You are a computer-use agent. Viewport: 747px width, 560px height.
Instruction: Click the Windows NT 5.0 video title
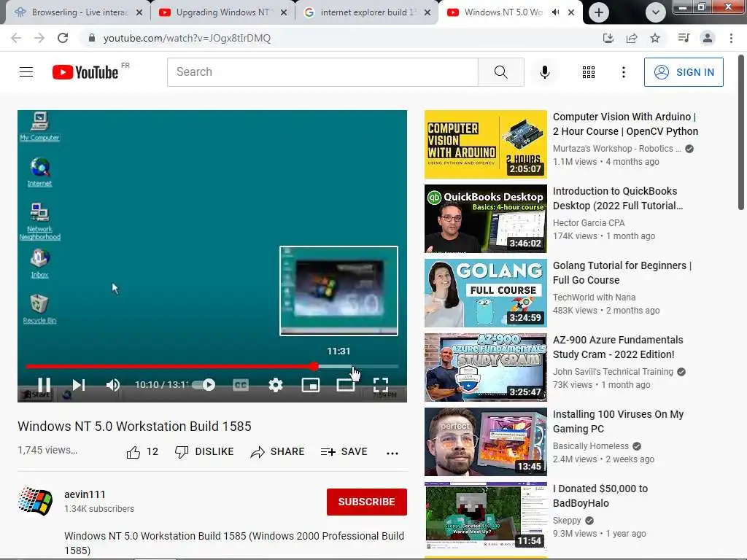[x=134, y=426]
